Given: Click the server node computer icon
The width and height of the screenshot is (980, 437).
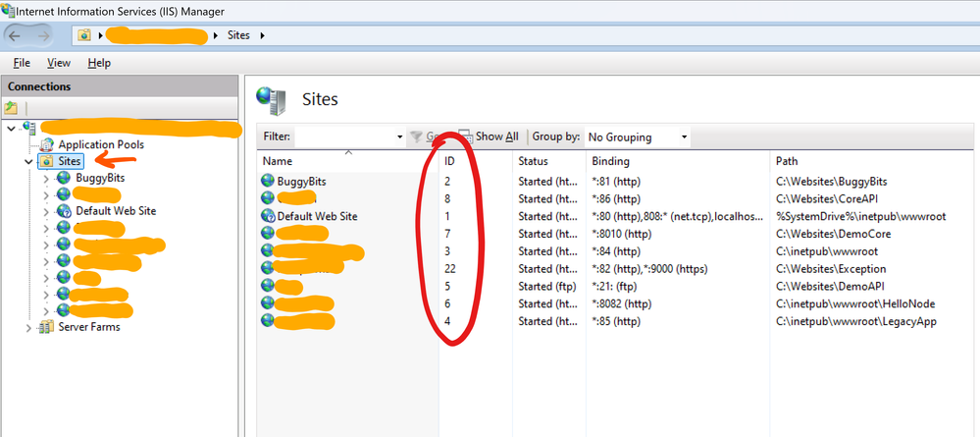Looking at the screenshot, I should click(28, 128).
